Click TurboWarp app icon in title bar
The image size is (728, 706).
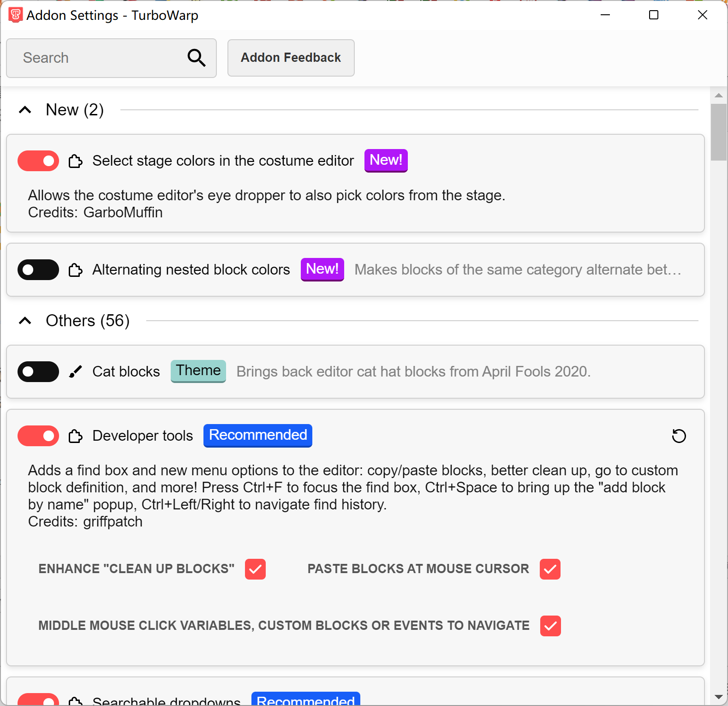[15, 15]
